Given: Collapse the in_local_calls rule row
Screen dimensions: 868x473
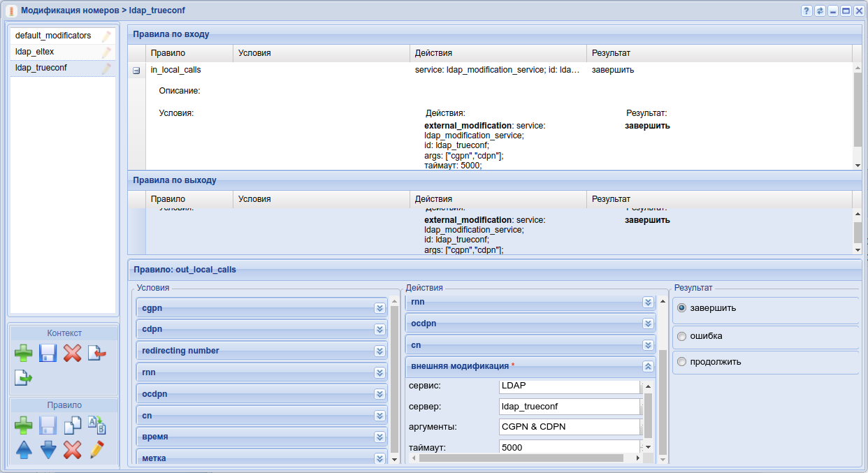Looking at the screenshot, I should (x=136, y=71).
